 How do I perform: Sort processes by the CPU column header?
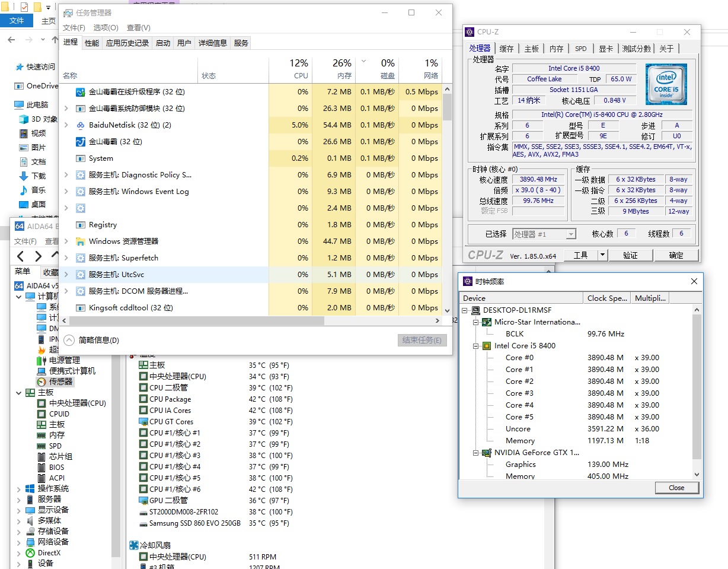point(290,69)
